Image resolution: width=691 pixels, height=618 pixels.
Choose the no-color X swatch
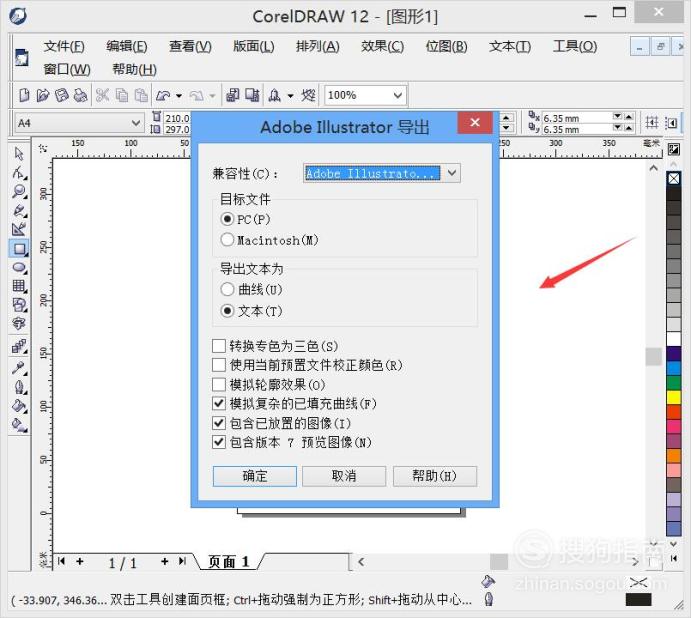click(673, 179)
